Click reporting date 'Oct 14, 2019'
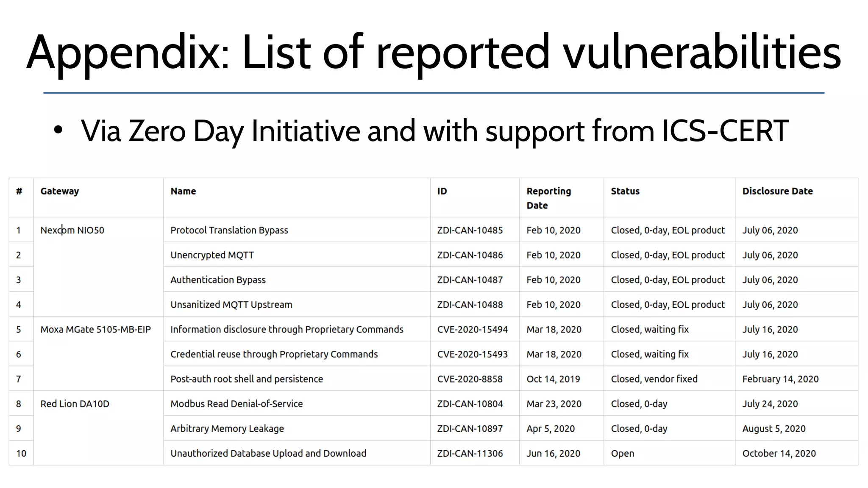868x488 pixels. point(553,379)
